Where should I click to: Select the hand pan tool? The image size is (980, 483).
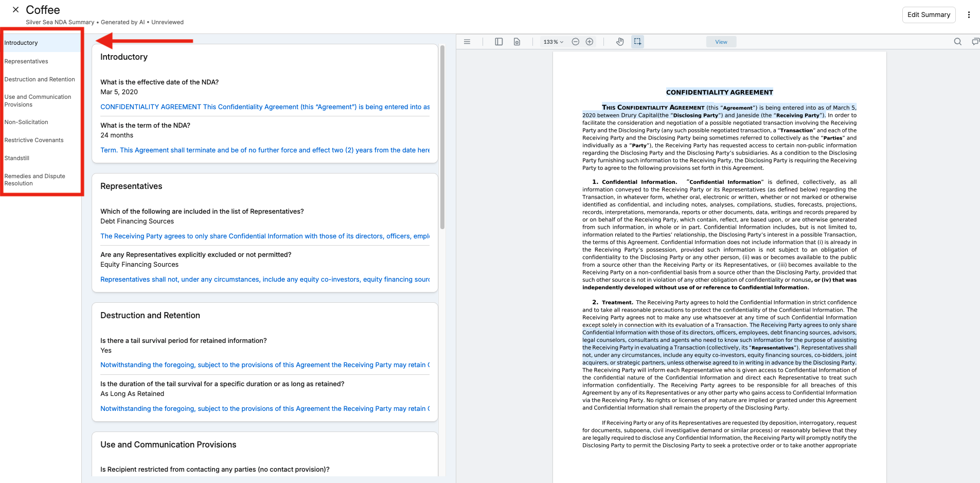click(620, 42)
